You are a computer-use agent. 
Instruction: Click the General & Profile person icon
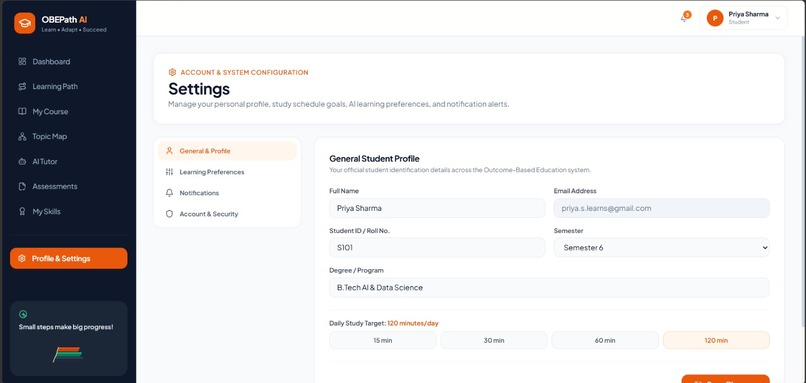[x=169, y=151]
